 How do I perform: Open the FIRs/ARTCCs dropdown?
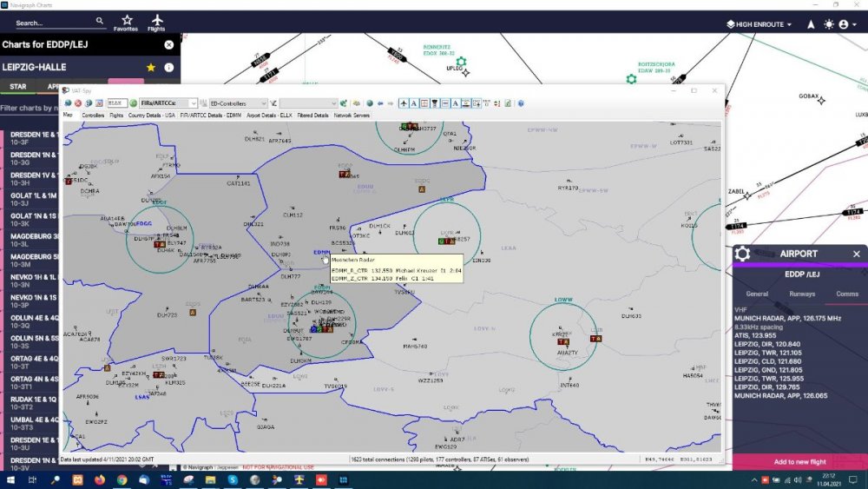coord(193,103)
